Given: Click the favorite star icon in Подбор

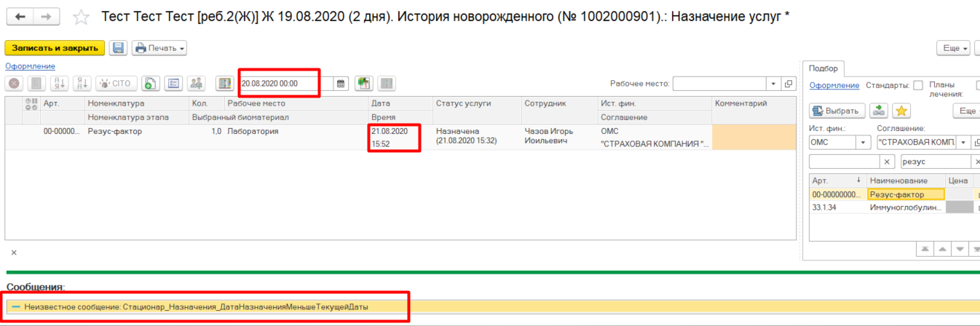Looking at the screenshot, I should coord(901,111).
